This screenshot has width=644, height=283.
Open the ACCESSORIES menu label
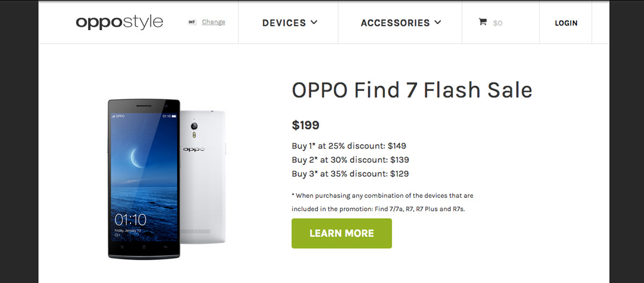click(395, 23)
